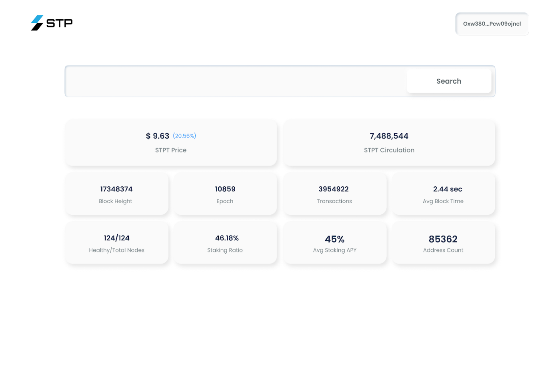Click the 17348374 block height value

(x=116, y=189)
